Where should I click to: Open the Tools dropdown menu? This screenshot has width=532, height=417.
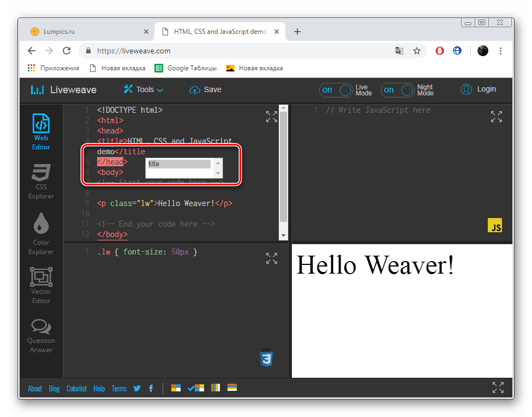tap(144, 89)
